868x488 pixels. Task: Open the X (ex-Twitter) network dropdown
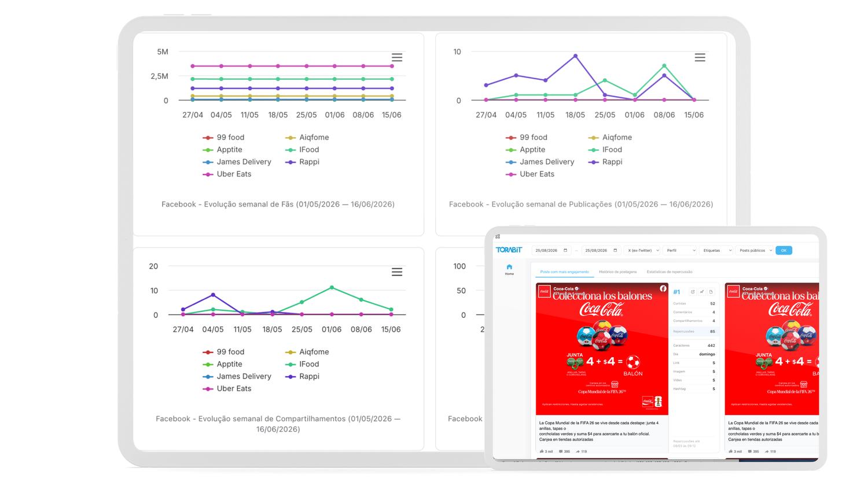tap(642, 251)
